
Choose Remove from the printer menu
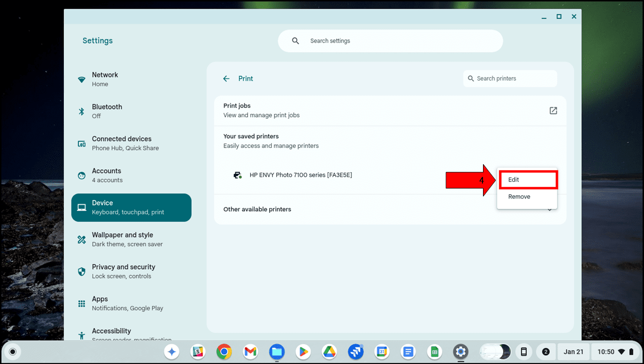[519, 197]
